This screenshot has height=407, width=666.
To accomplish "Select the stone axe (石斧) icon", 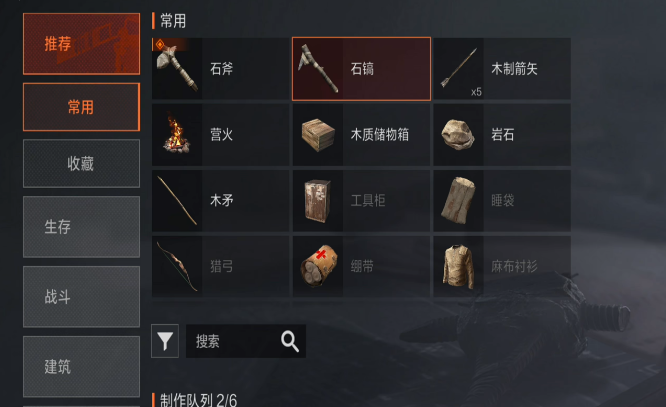I will pyautogui.click(x=177, y=69).
